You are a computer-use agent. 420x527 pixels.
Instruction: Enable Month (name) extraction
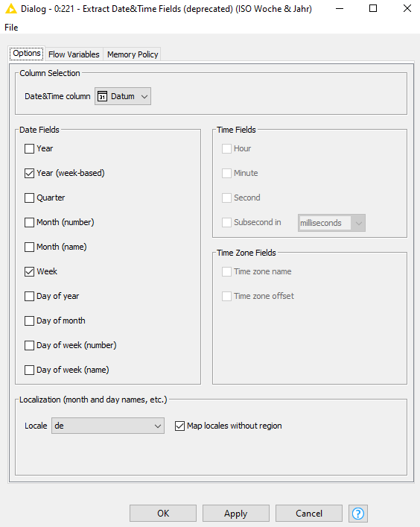(x=30, y=247)
